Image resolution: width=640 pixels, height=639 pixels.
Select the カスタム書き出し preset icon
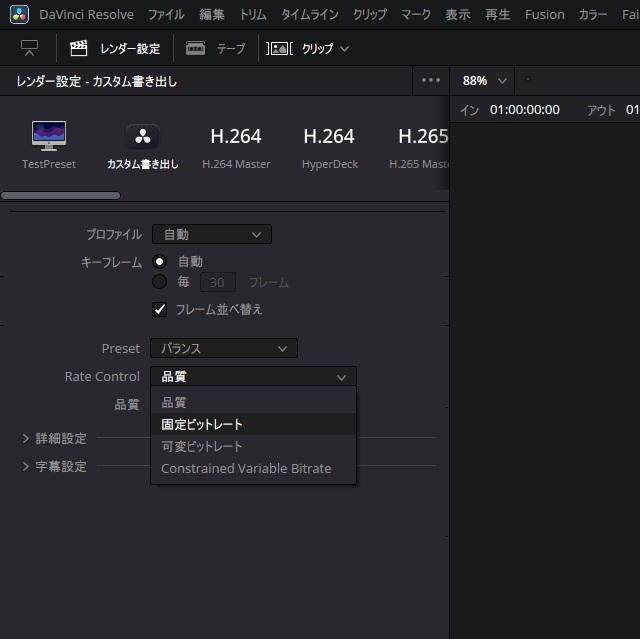click(x=142, y=137)
